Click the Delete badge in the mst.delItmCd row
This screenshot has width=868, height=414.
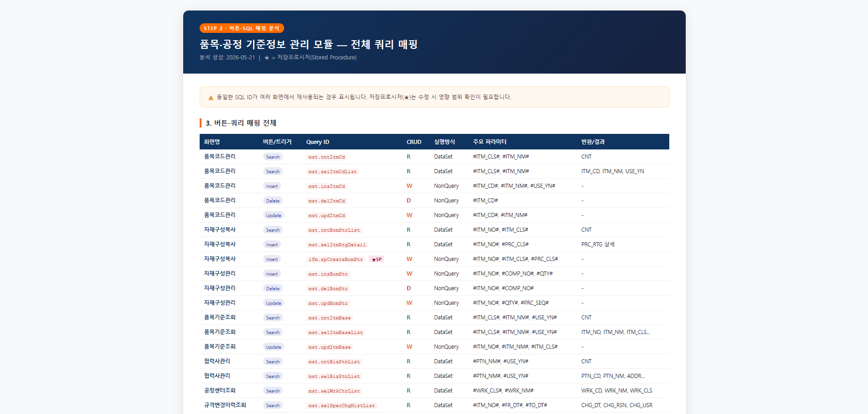coord(273,201)
